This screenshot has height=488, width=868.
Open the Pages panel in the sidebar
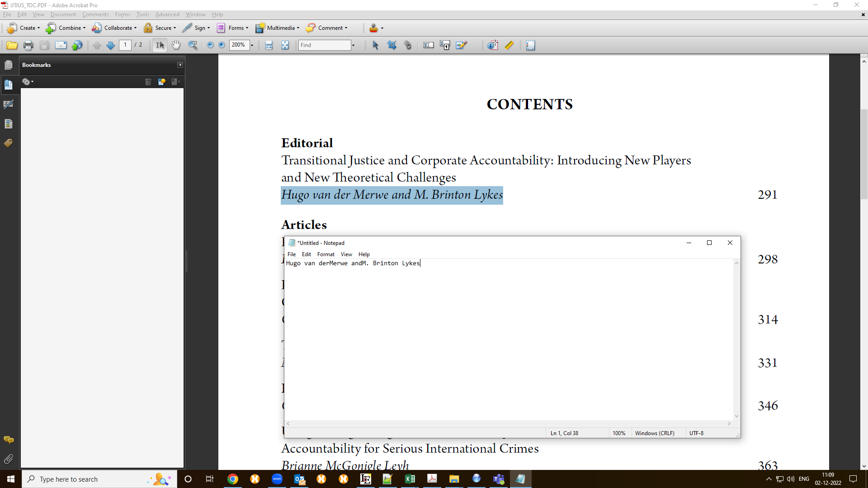click(x=9, y=65)
